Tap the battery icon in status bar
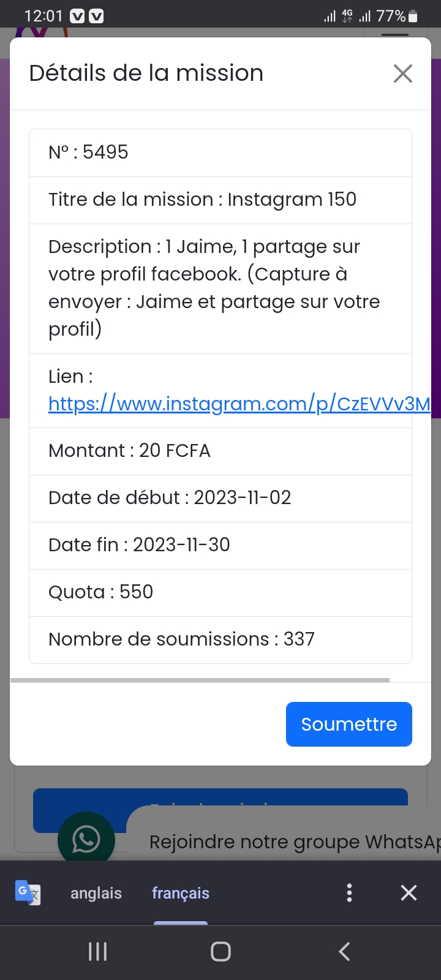This screenshot has width=441, height=980. 413,17
